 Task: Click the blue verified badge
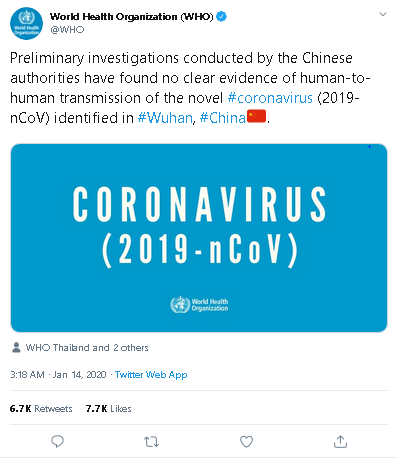tap(222, 16)
